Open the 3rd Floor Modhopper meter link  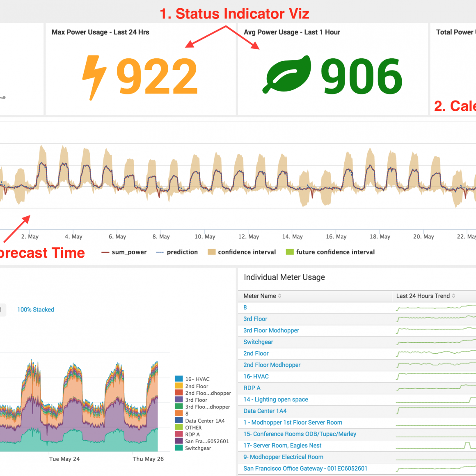pos(271,330)
